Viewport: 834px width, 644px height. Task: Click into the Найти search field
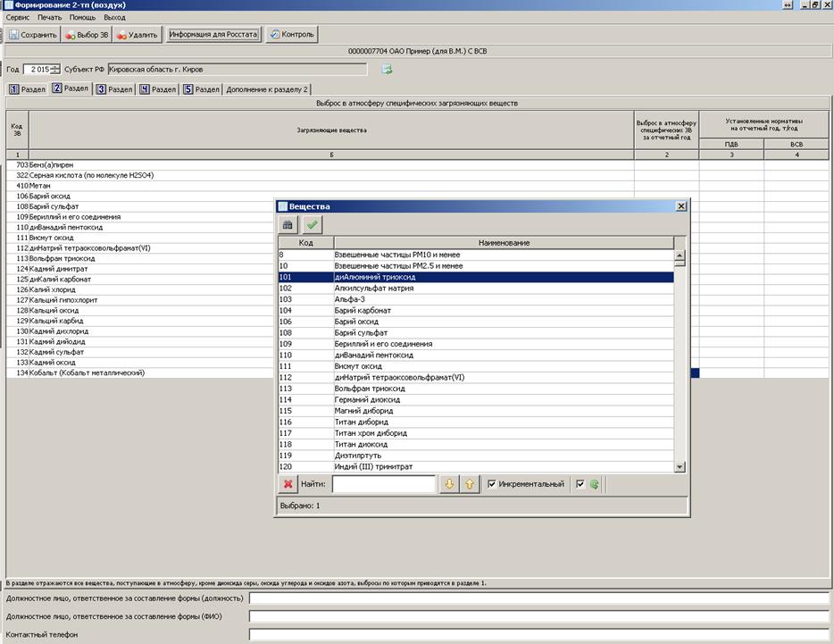(x=384, y=484)
